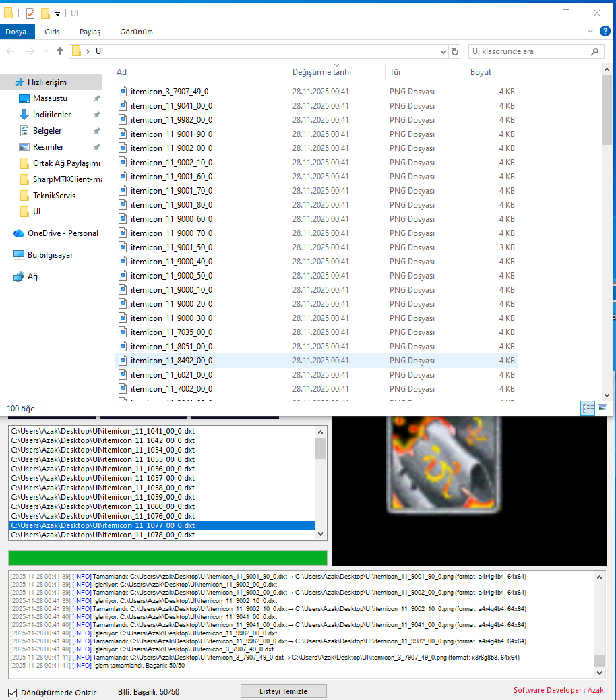This screenshot has height=700, width=616.
Task: Click converter list scroll down arrow
Action: (320, 534)
